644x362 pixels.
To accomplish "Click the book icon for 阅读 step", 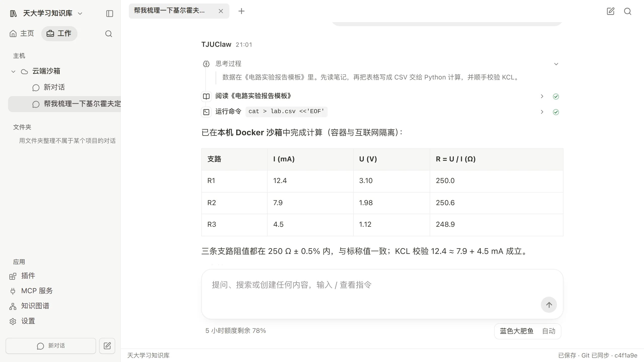I will pos(206,96).
